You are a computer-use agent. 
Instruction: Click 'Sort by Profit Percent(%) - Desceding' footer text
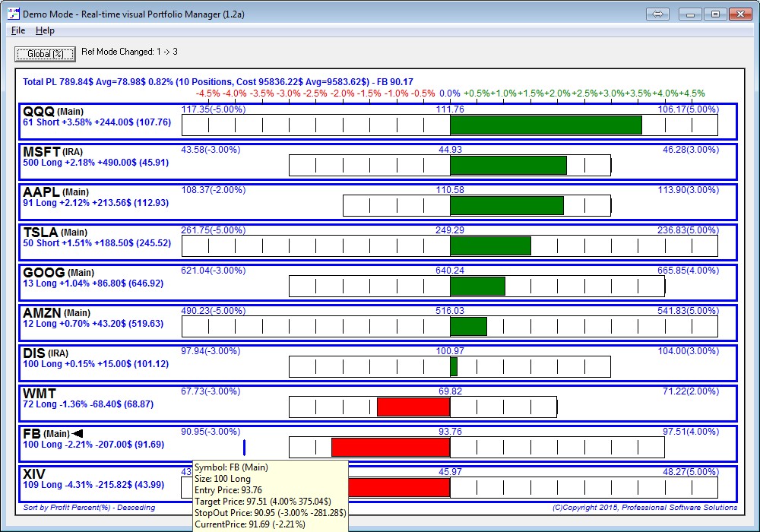pyautogui.click(x=89, y=507)
